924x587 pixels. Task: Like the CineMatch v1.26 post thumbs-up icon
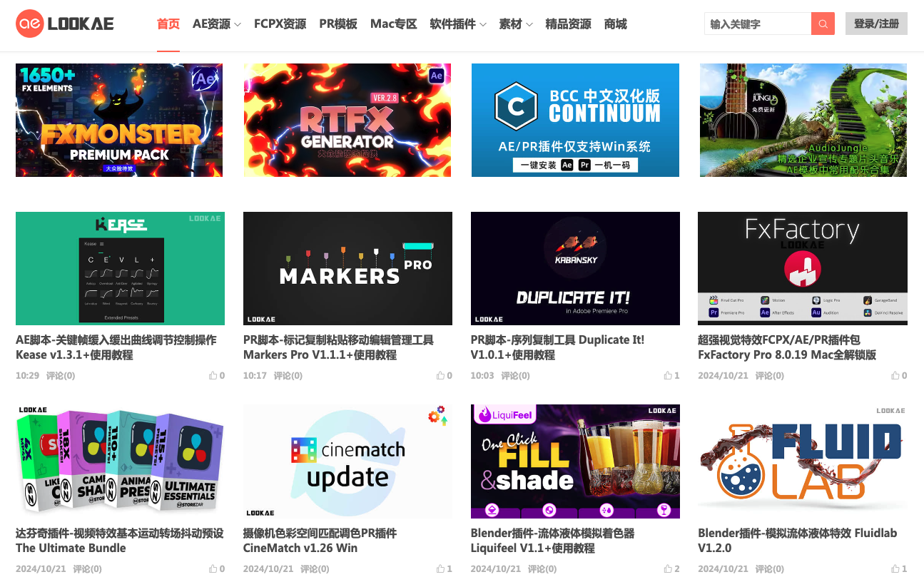pyautogui.click(x=440, y=569)
